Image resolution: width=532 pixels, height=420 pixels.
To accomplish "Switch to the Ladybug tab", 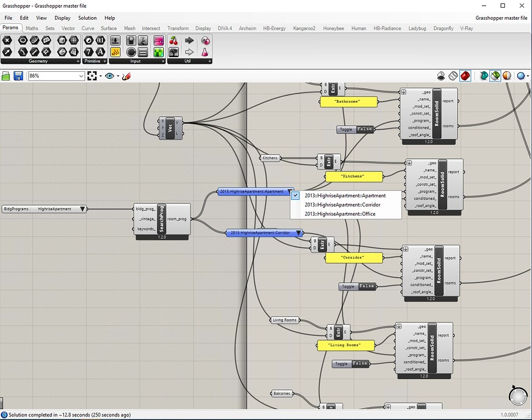I will (x=417, y=29).
